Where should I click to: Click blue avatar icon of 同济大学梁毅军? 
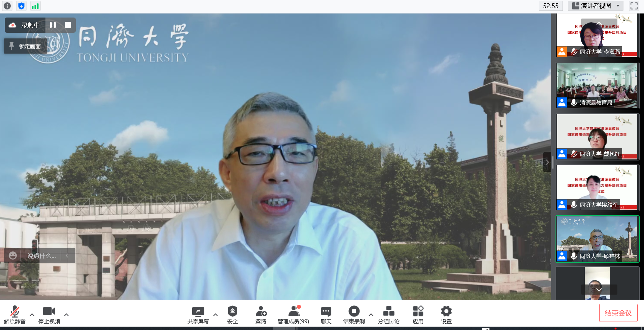pos(562,205)
